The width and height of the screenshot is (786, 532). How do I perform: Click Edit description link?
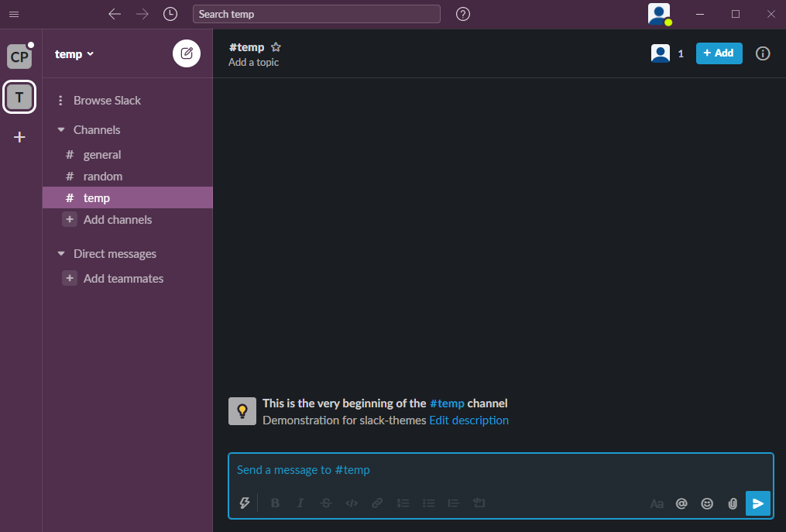(469, 420)
